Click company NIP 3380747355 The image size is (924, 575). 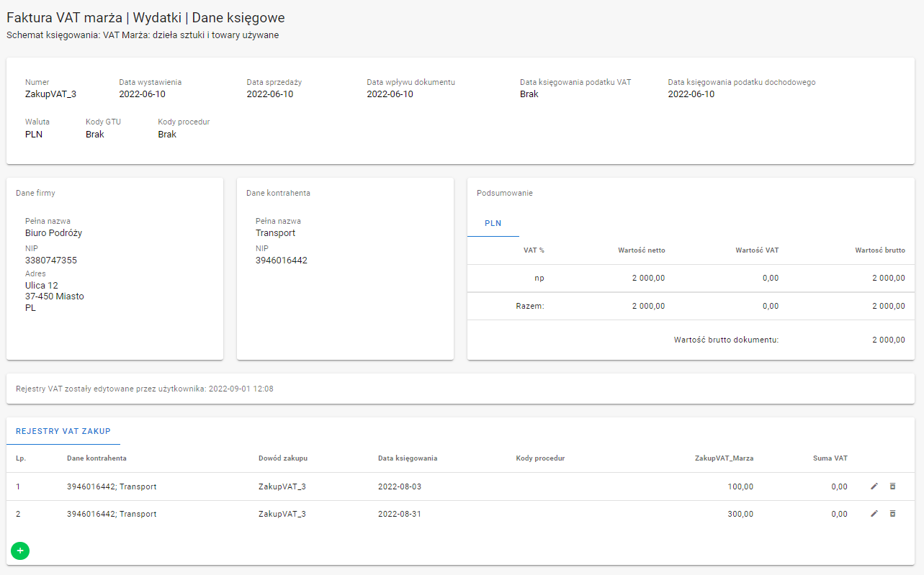[x=51, y=261]
